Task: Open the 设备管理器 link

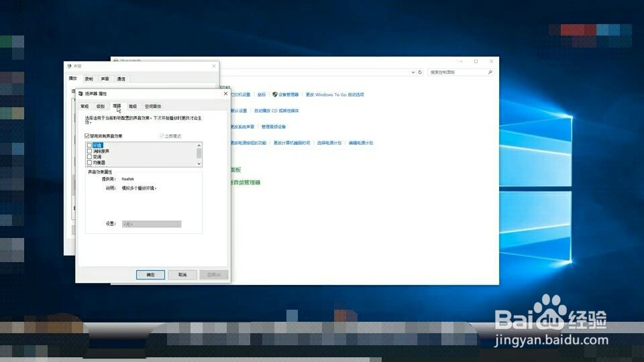Action: 288,95
